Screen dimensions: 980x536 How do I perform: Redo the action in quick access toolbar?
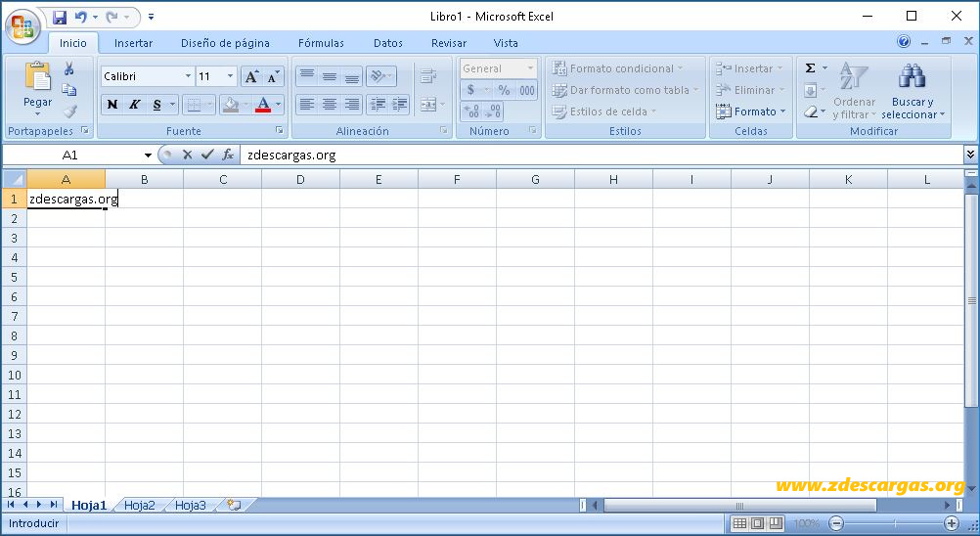click(x=111, y=17)
